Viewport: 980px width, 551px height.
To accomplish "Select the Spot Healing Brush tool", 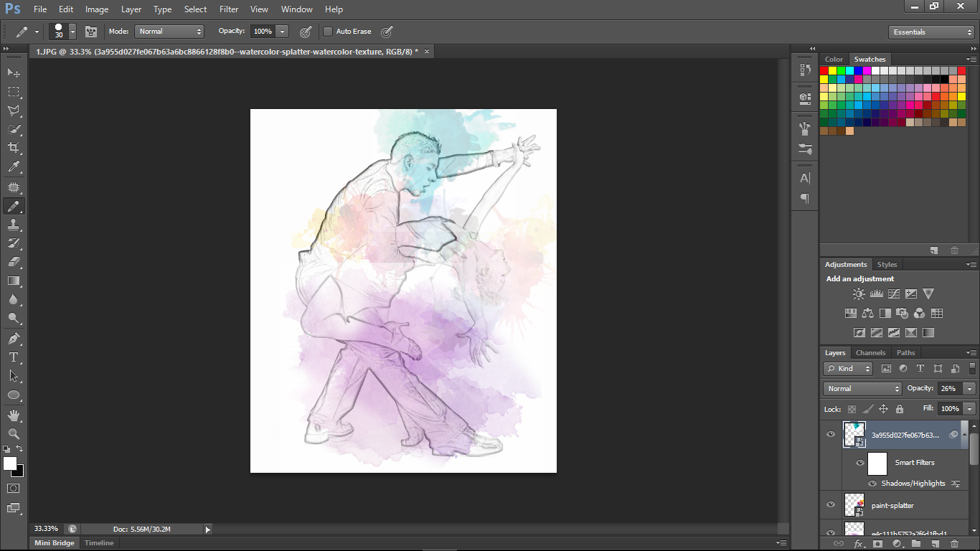I will [x=14, y=188].
